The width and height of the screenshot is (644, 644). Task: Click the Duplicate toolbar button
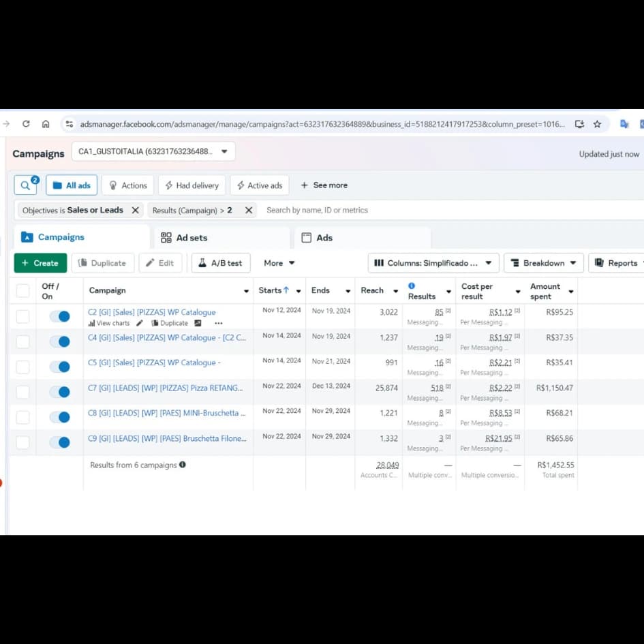pos(103,263)
